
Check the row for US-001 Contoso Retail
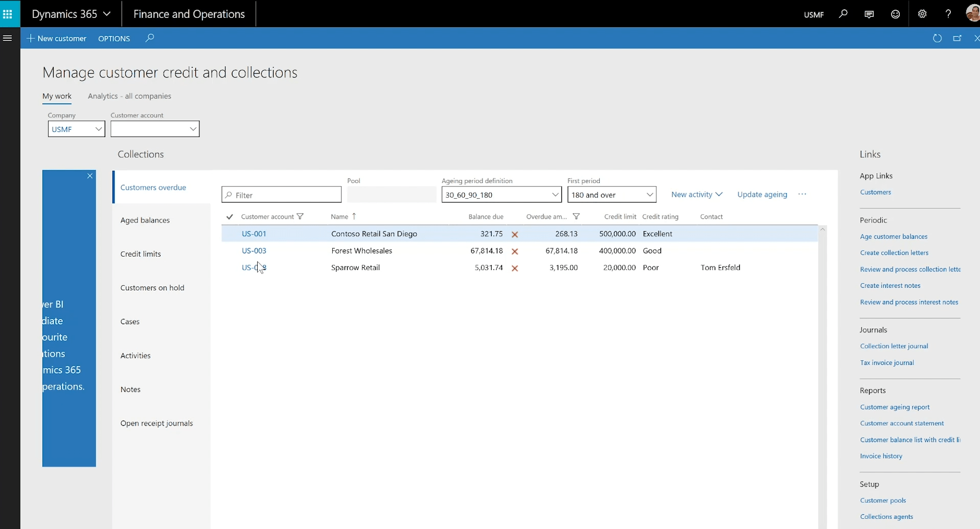click(230, 234)
